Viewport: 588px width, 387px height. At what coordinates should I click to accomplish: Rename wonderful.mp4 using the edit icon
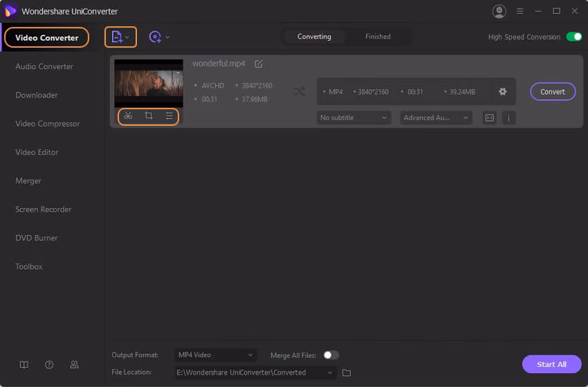point(259,64)
